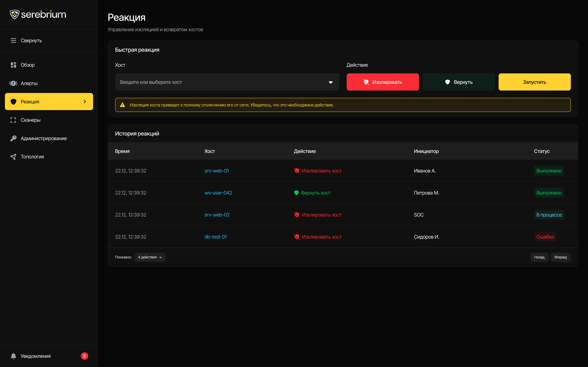The width and height of the screenshot is (588, 367).
Task: Click the Обзор dashboard icon
Action: click(x=13, y=65)
